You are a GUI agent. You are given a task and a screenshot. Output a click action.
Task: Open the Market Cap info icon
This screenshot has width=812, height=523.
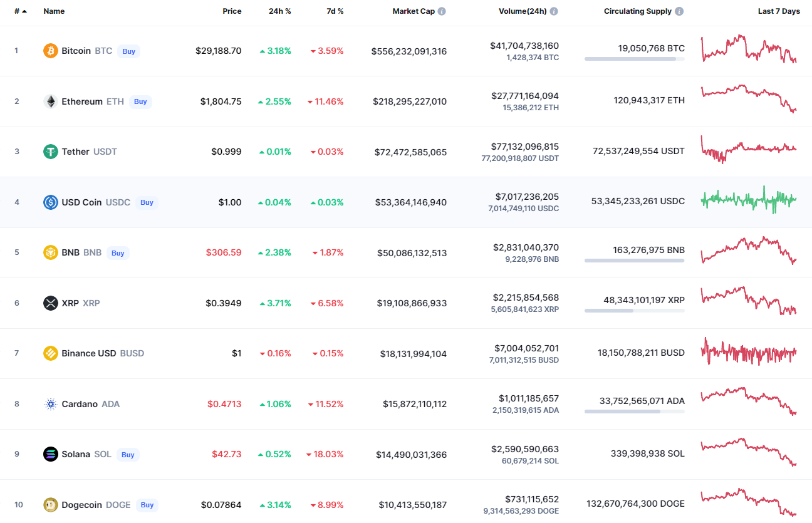coord(442,11)
